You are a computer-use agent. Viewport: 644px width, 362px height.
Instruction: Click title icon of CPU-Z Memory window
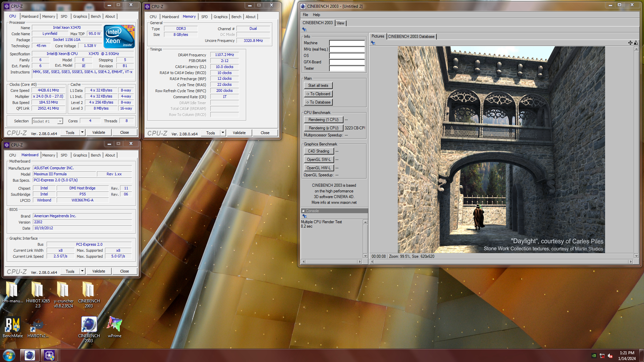click(x=147, y=6)
